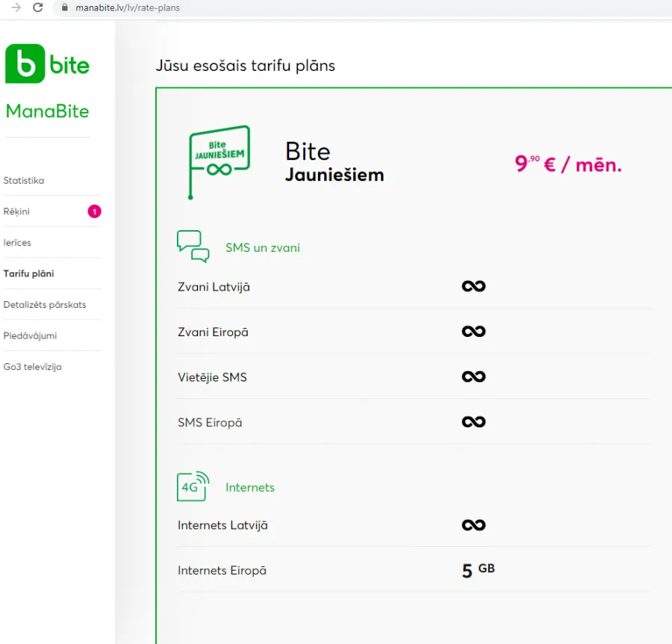Click the ManaBite title link
Viewport: 672px width, 644px height.
[47, 111]
